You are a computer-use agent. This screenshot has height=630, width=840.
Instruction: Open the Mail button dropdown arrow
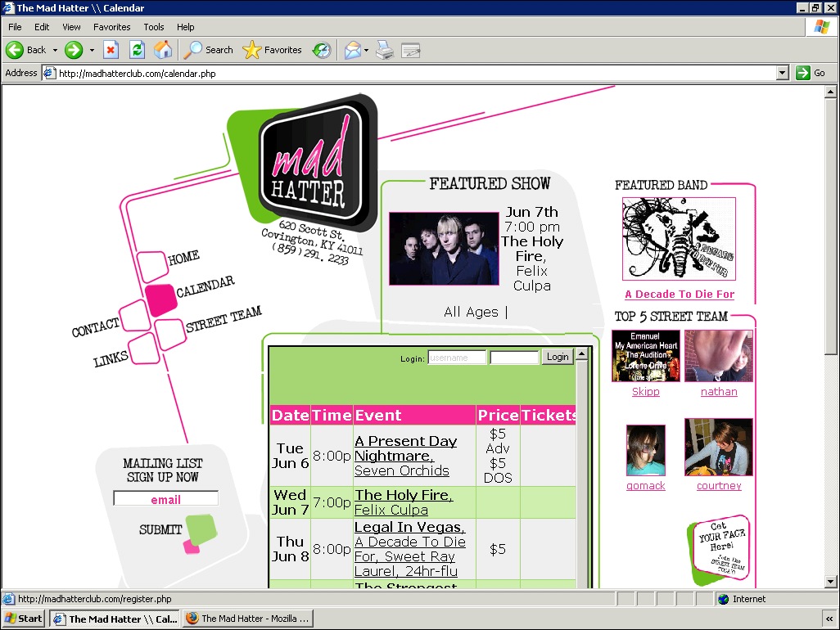(x=367, y=50)
